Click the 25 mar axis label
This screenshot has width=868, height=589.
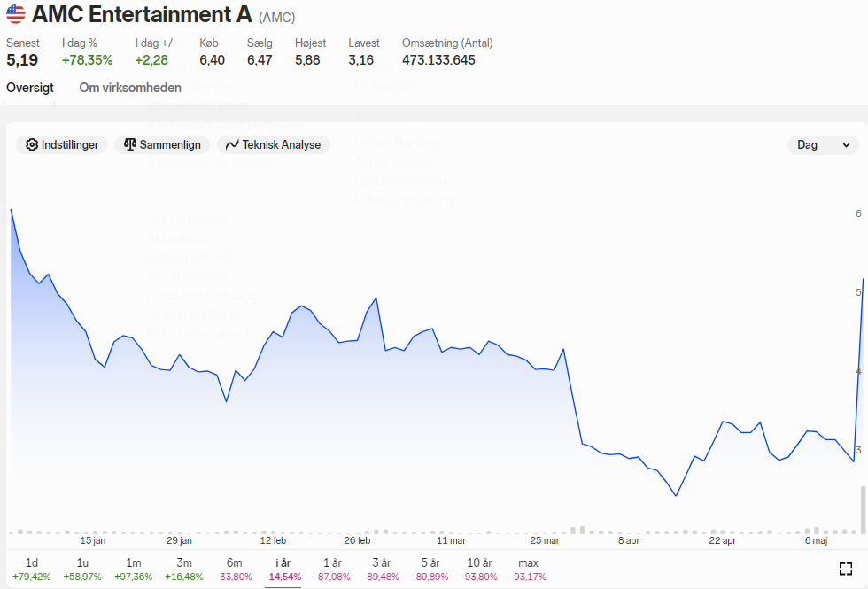click(545, 540)
